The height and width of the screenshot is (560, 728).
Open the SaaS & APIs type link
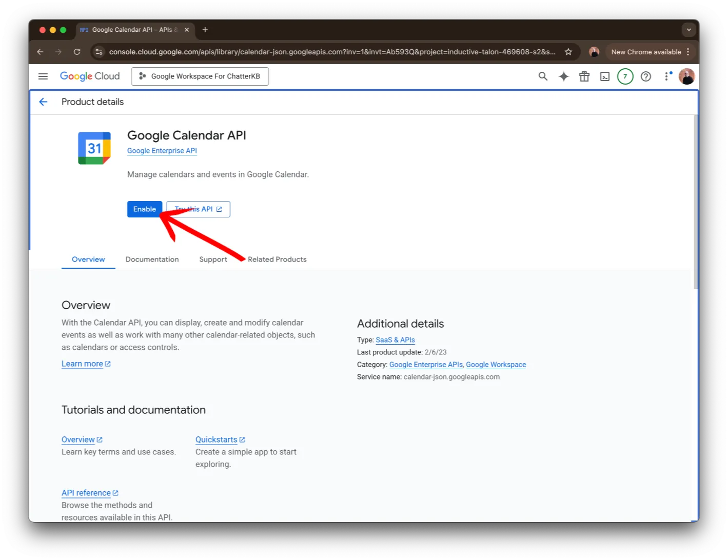click(x=395, y=340)
